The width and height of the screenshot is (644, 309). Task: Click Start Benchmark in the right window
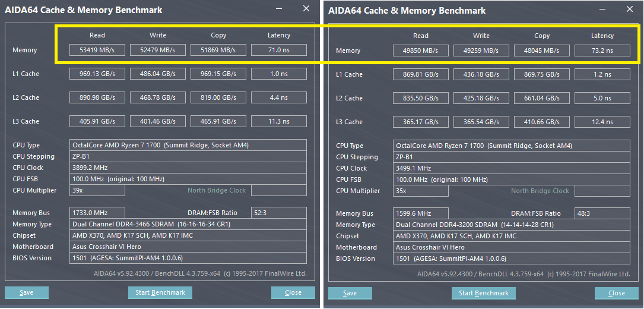coord(484,293)
